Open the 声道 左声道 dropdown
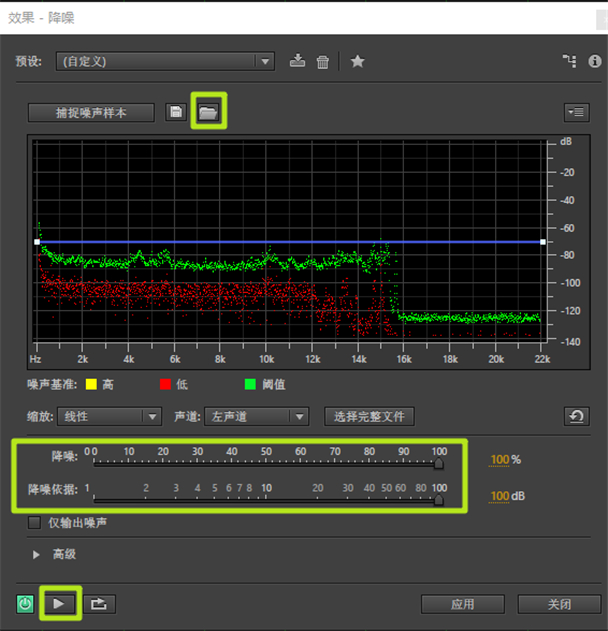This screenshot has height=631, width=608. click(x=257, y=417)
